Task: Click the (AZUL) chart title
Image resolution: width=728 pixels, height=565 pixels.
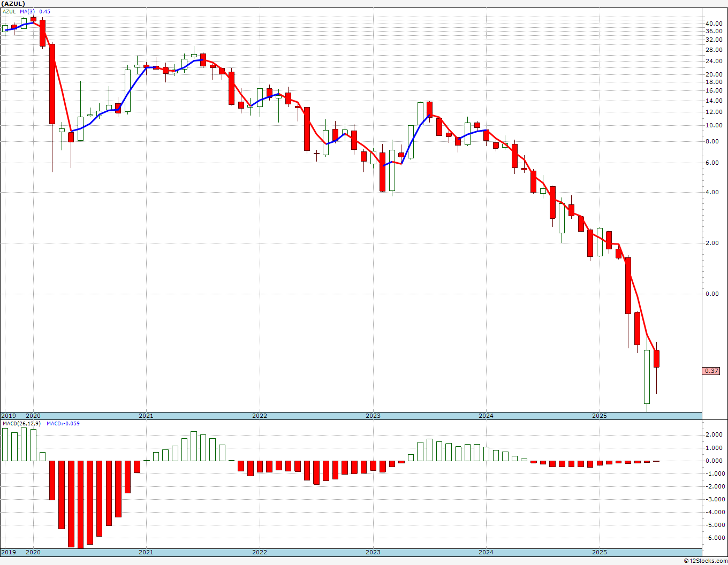Action: [x=14, y=4]
